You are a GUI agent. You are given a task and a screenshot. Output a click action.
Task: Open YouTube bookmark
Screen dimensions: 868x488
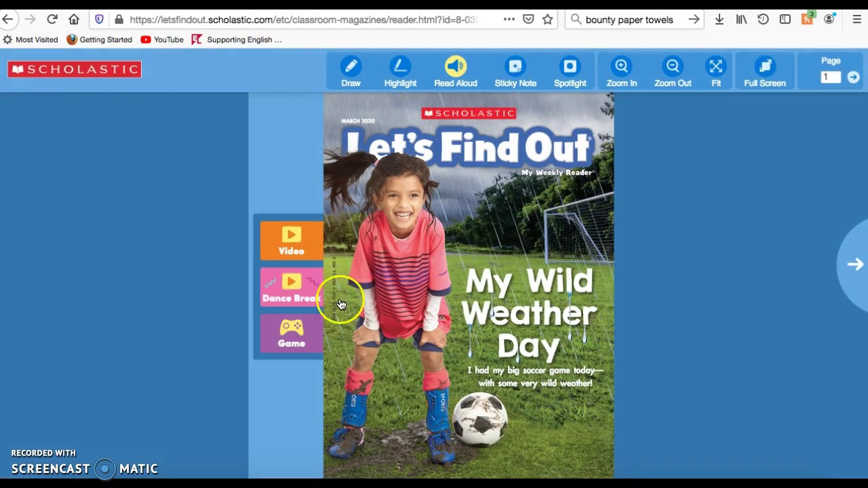click(x=162, y=39)
